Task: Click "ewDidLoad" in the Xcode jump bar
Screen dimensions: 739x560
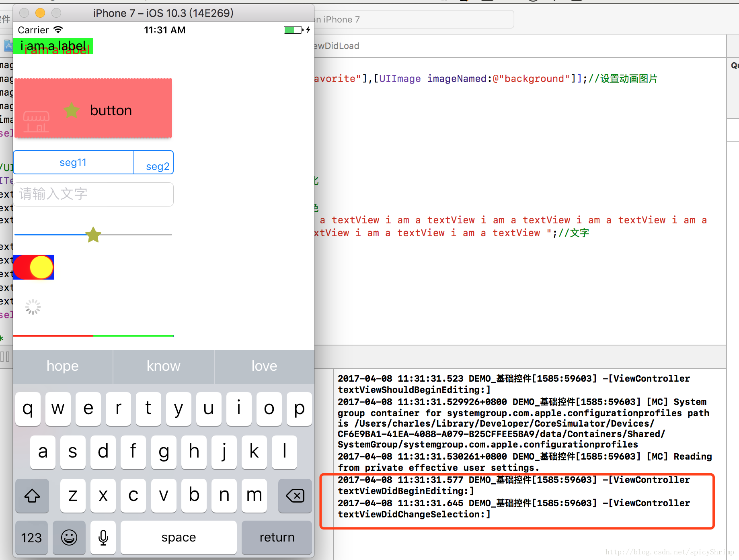Action: [337, 46]
